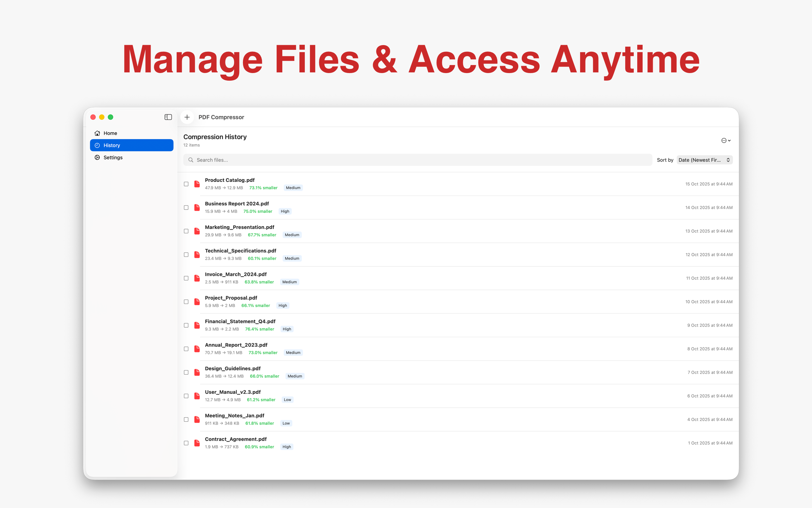This screenshot has height=508, width=812.
Task: Toggle the sidebar panel icon
Action: pyautogui.click(x=168, y=117)
